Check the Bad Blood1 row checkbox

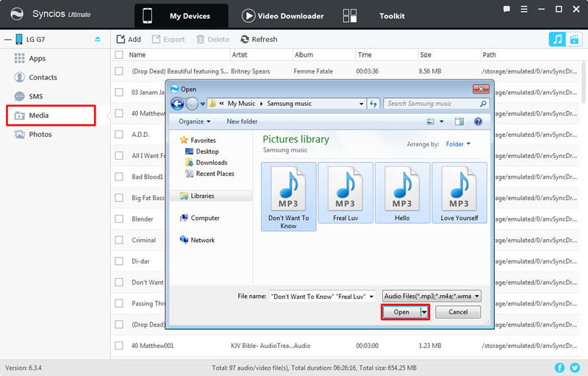119,177
